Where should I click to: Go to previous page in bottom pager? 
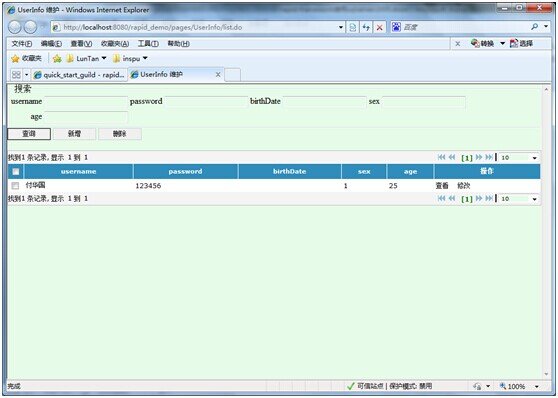click(452, 198)
